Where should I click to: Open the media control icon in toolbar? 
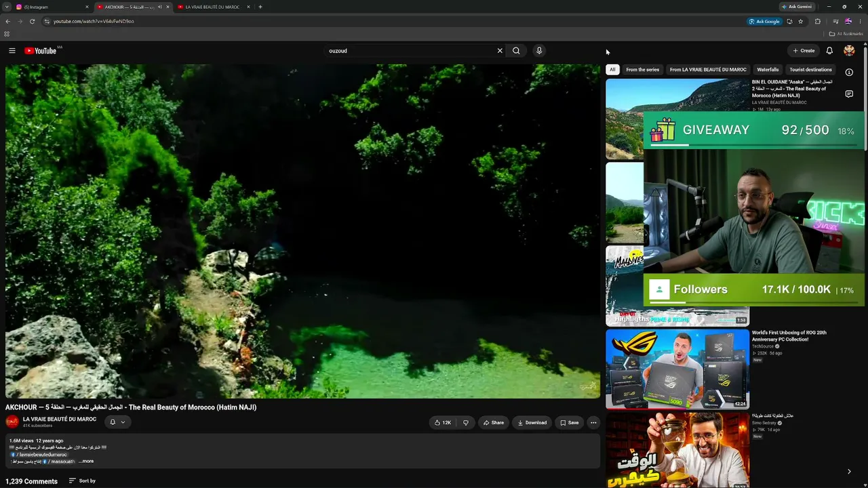835,21
